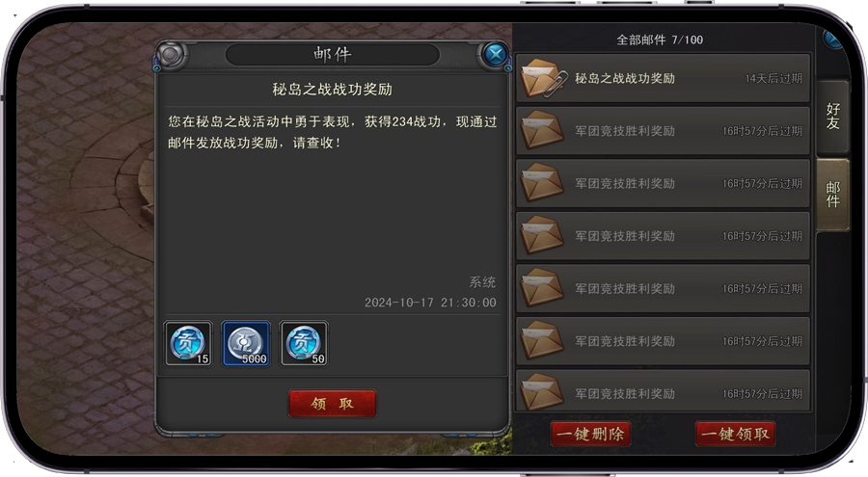Click the 全部邮件 7/100 header
Image resolution: width=868 pixels, height=477 pixels.
click(660, 40)
